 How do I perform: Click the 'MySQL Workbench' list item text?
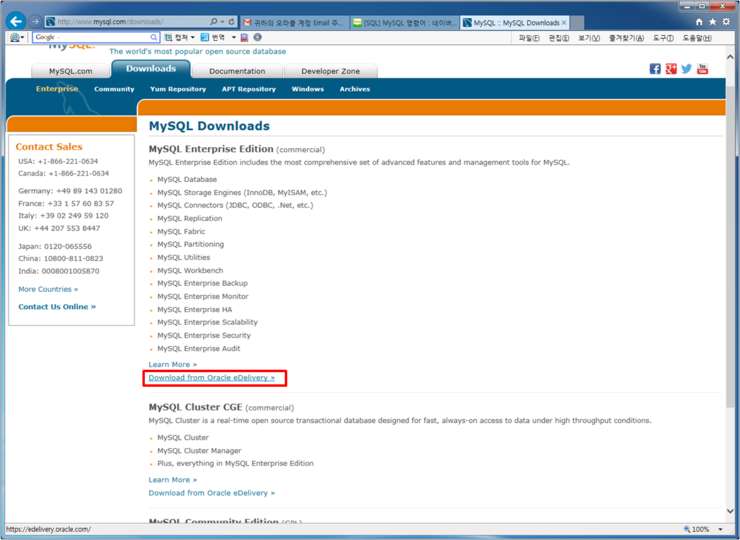click(x=190, y=270)
